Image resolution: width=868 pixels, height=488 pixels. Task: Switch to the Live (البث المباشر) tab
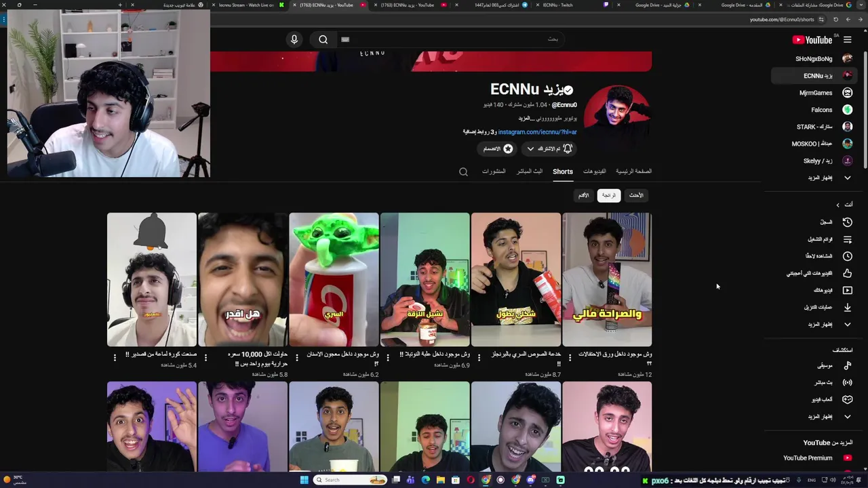pos(530,171)
